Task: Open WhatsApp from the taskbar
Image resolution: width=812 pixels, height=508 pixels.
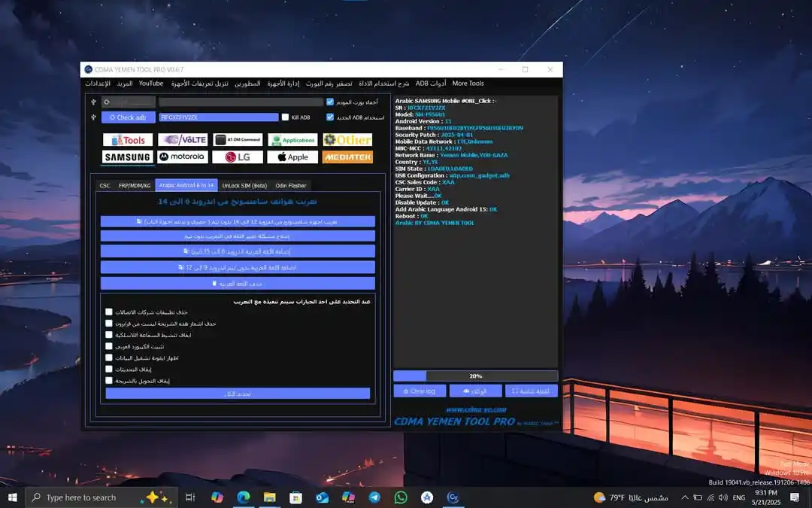Action: pos(401,497)
